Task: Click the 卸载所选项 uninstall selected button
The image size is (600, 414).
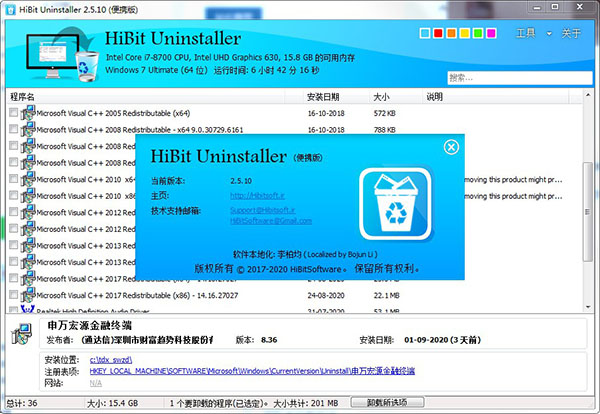Action: point(387,403)
